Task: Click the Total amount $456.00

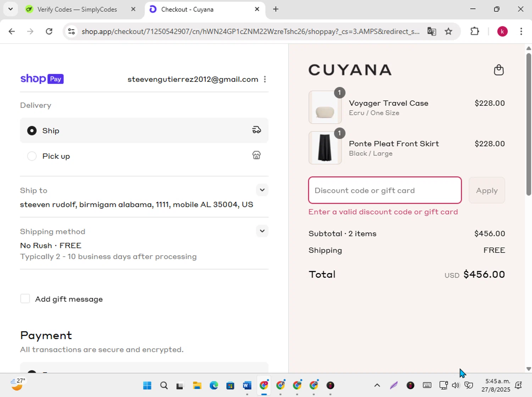Action: pos(484,274)
